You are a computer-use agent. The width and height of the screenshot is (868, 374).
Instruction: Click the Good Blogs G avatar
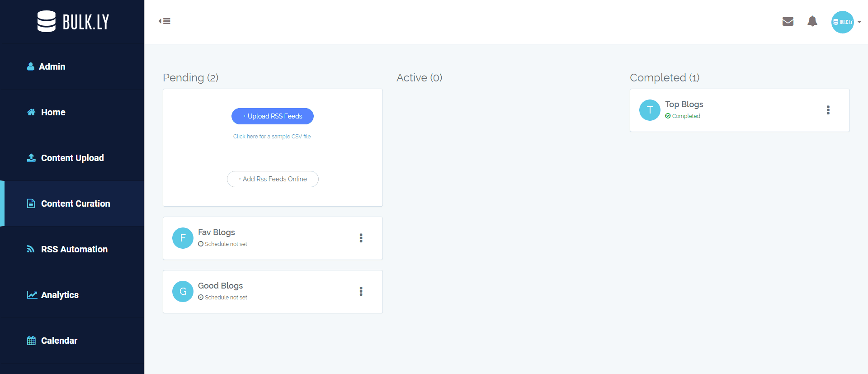[x=183, y=291]
